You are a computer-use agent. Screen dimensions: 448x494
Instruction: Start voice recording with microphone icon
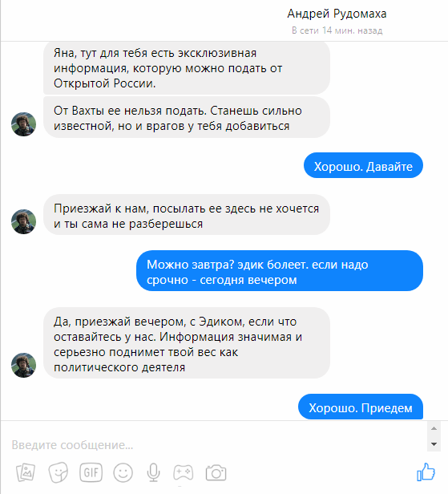pos(153,472)
